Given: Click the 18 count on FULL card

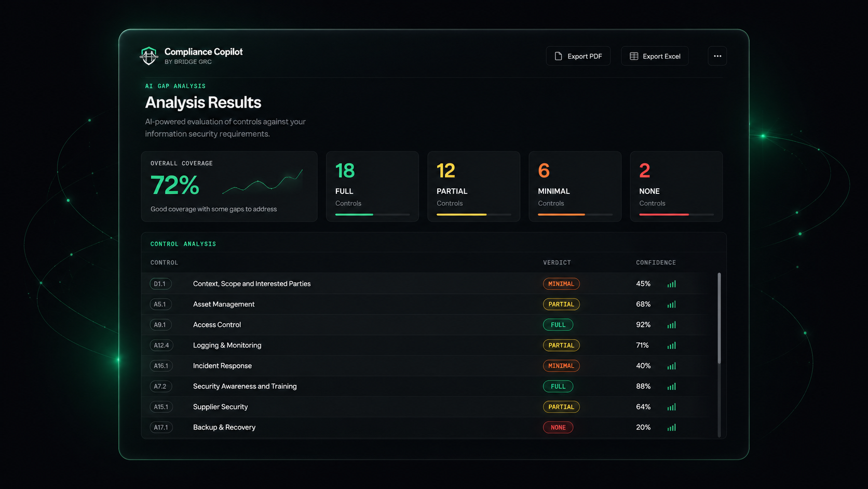Looking at the screenshot, I should coord(345,170).
